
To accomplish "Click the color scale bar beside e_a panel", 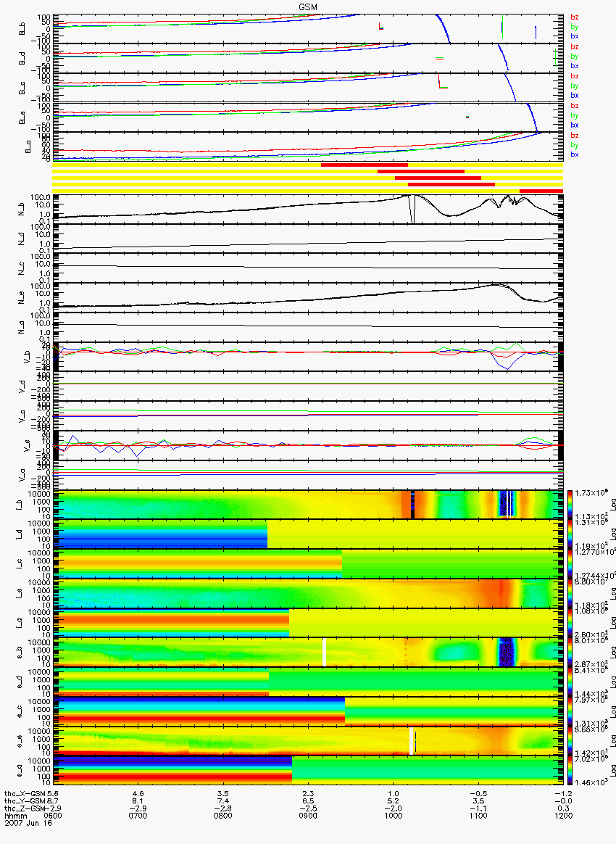I will pyautogui.click(x=570, y=771).
